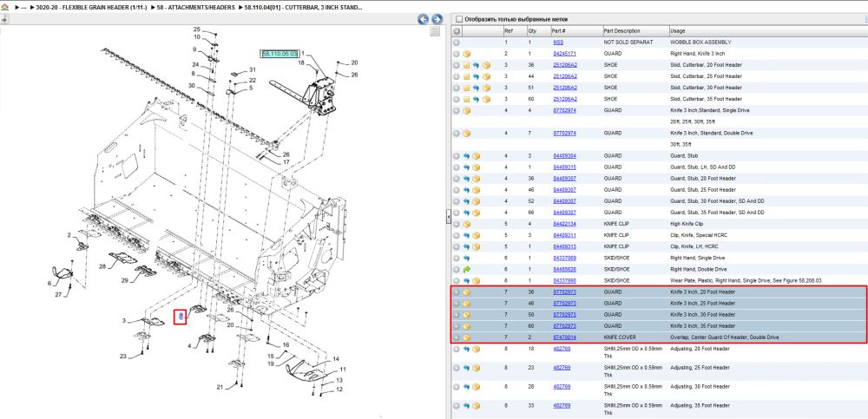Image resolution: width=868 pixels, height=419 pixels.
Task: Open breadcrumb '58.110.04[01] - CUTTERBAR, 3 INCH STAND...'
Action: point(304,8)
